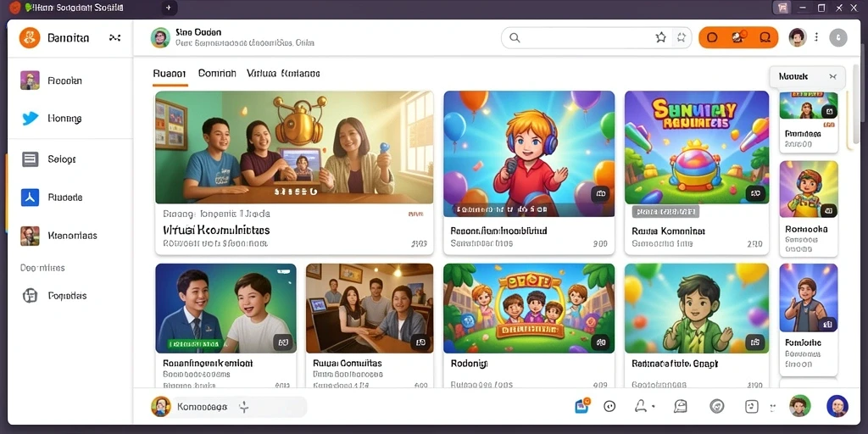Screen dimensions: 868x434
Task: Click the dark blue avatar in bottom bar
Action: pyautogui.click(x=837, y=406)
